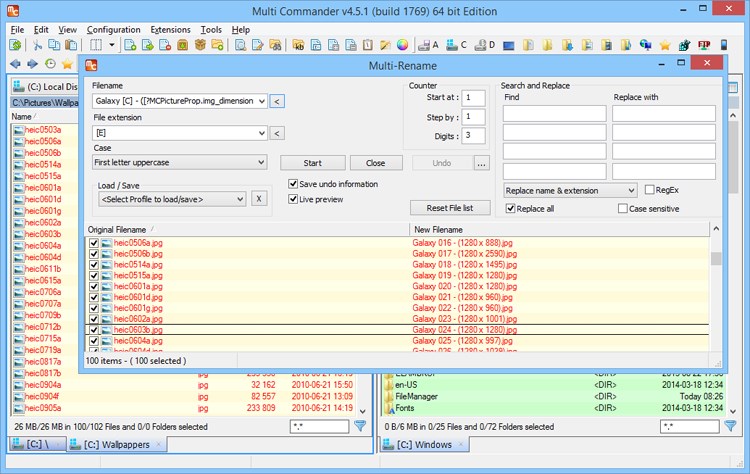
Task: Click the rename list vertical scrollbar thumb
Action: point(716,259)
